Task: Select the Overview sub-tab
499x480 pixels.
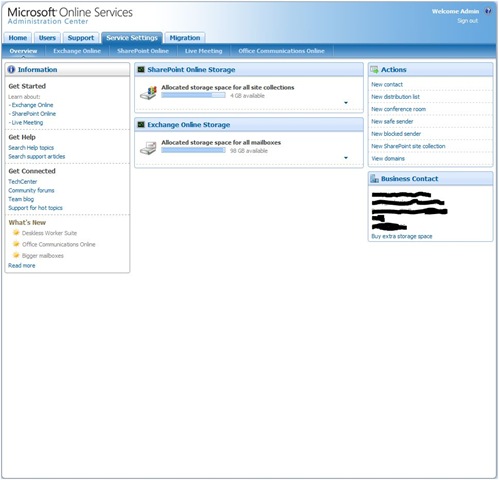Action: click(x=23, y=51)
